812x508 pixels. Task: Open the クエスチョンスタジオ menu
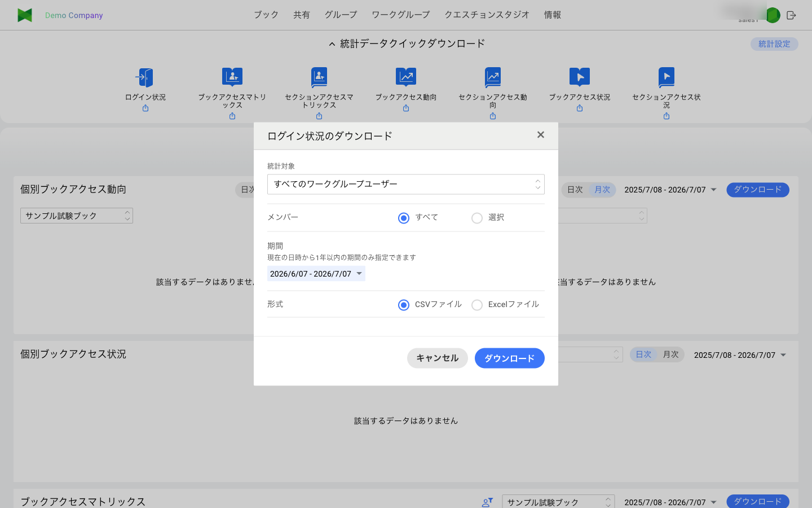[487, 15]
